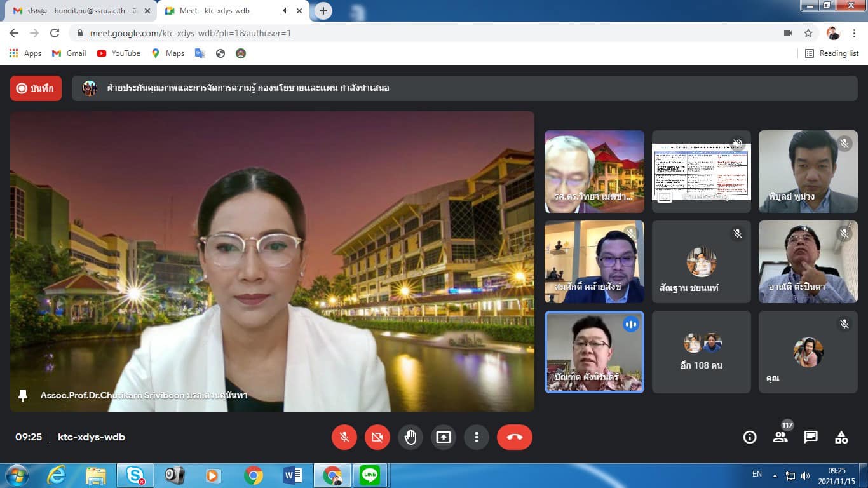The width and height of the screenshot is (868, 488).
Task: Open the chat messages panel
Action: [811, 437]
